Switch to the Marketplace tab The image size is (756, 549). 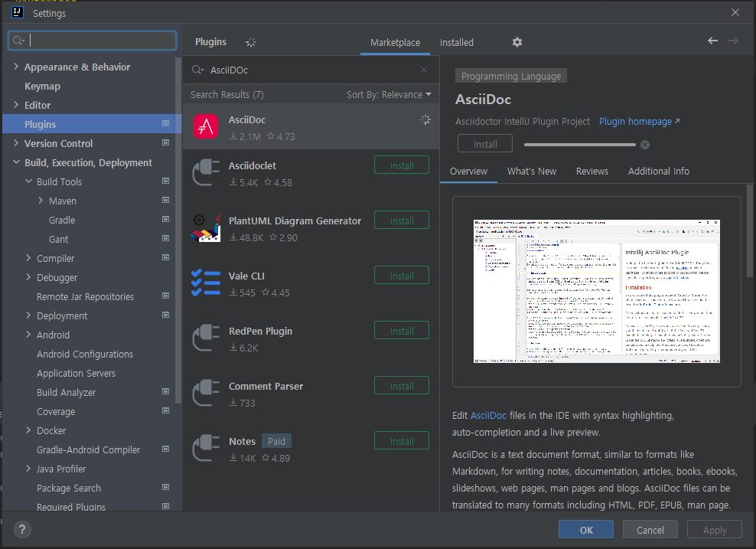pos(395,42)
